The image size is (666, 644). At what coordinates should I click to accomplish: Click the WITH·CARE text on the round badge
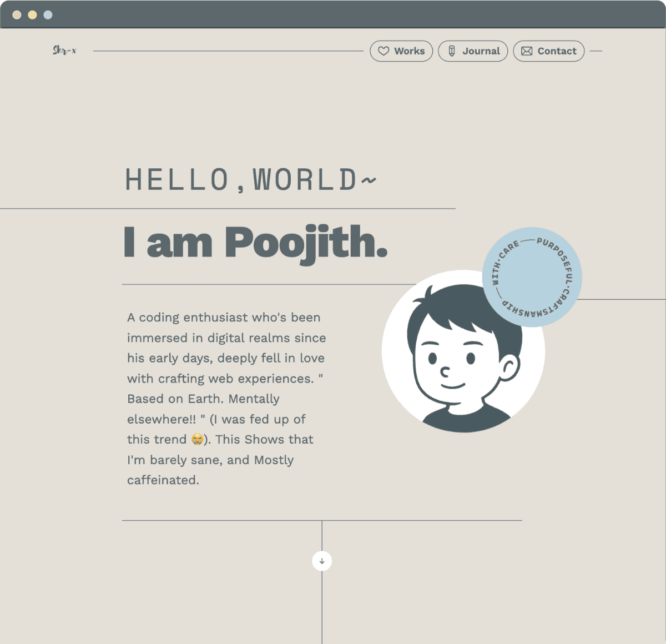[x=501, y=262]
